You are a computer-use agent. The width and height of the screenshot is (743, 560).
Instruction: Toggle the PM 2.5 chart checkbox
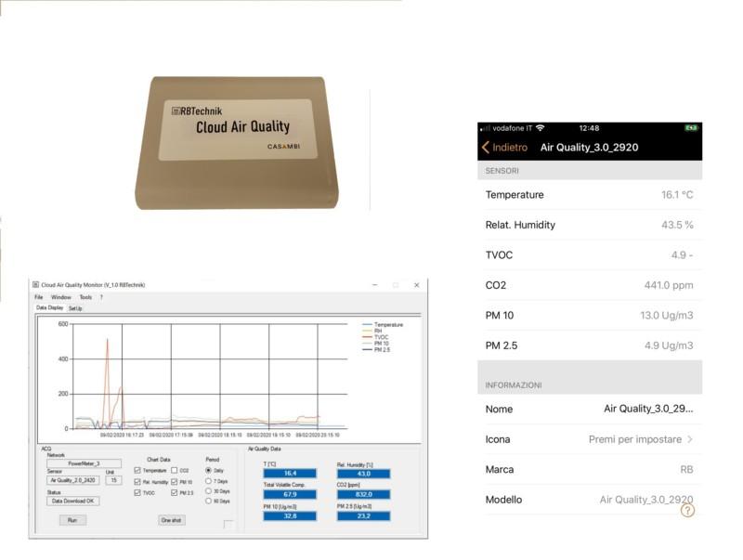(x=175, y=493)
